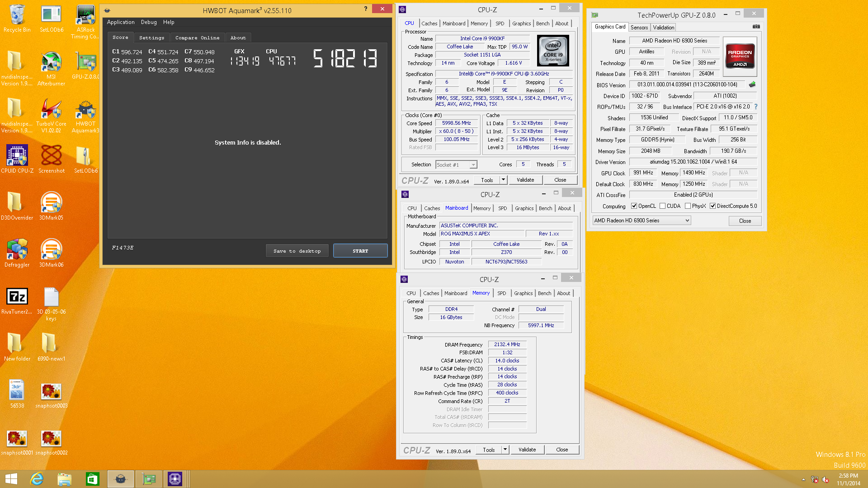
Task: Expand the Tools arrow in bottom CPU-Z window
Action: tap(505, 450)
